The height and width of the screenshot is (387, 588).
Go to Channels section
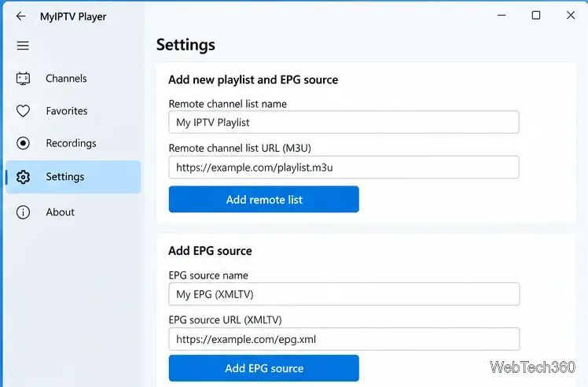(73, 79)
